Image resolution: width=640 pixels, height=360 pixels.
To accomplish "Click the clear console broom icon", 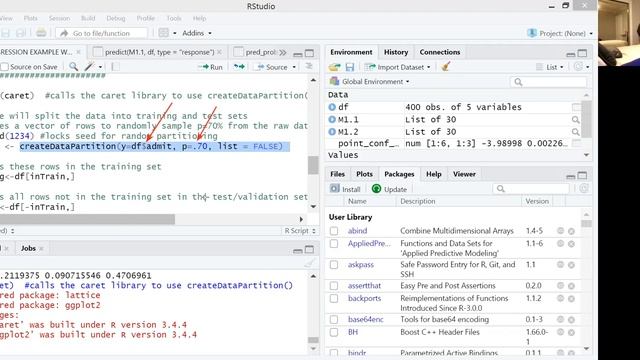I will click(309, 262).
